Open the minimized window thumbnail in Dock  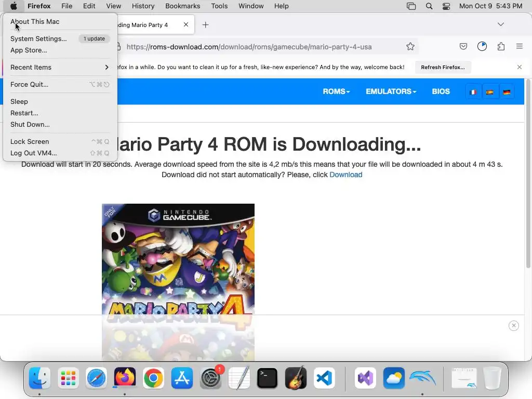tap(464, 378)
